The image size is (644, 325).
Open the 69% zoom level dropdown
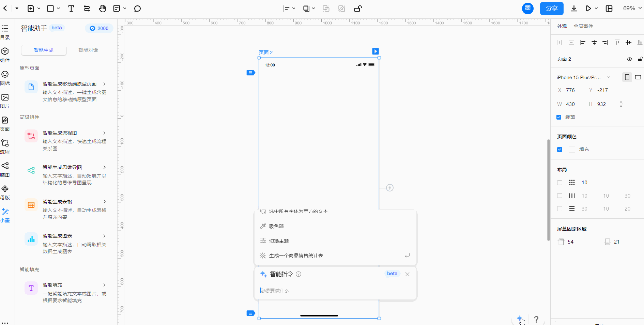[632, 9]
